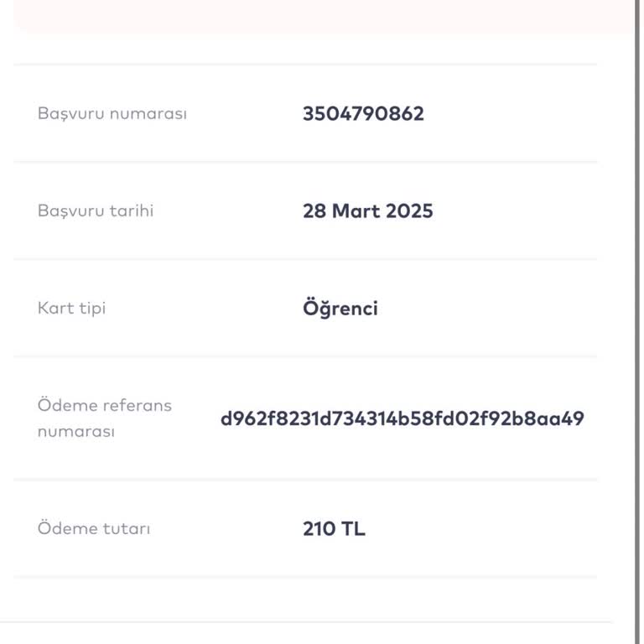Viewport: 644px width, 644px height.
Task: Select the "Öğrenci" card type value
Action: [340, 309]
